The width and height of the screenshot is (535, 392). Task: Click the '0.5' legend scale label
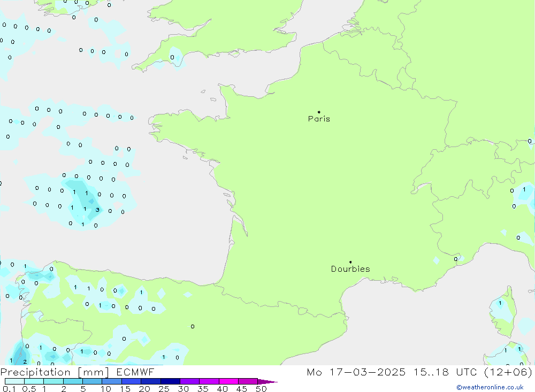pos(29,389)
